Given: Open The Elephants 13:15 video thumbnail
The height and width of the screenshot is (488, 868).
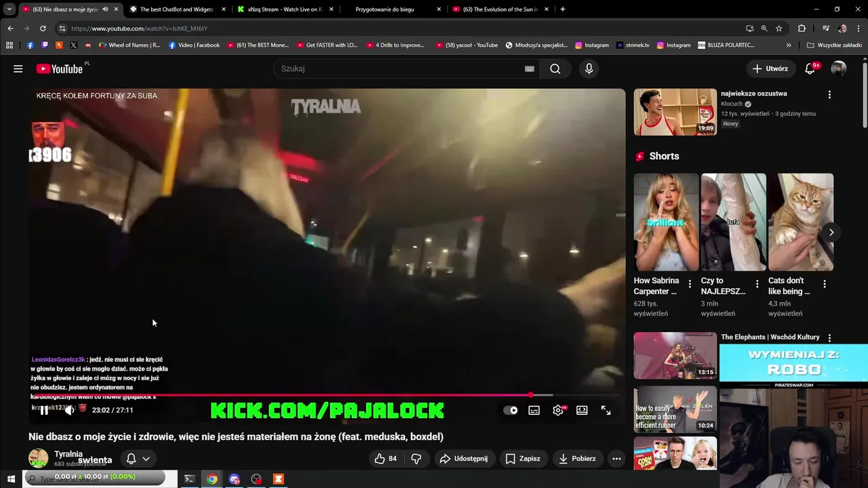Looking at the screenshot, I should 675,355.
